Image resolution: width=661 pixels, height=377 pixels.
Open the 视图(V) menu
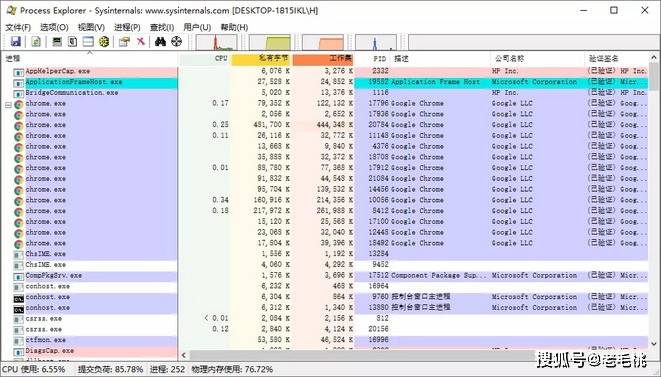[x=91, y=27]
